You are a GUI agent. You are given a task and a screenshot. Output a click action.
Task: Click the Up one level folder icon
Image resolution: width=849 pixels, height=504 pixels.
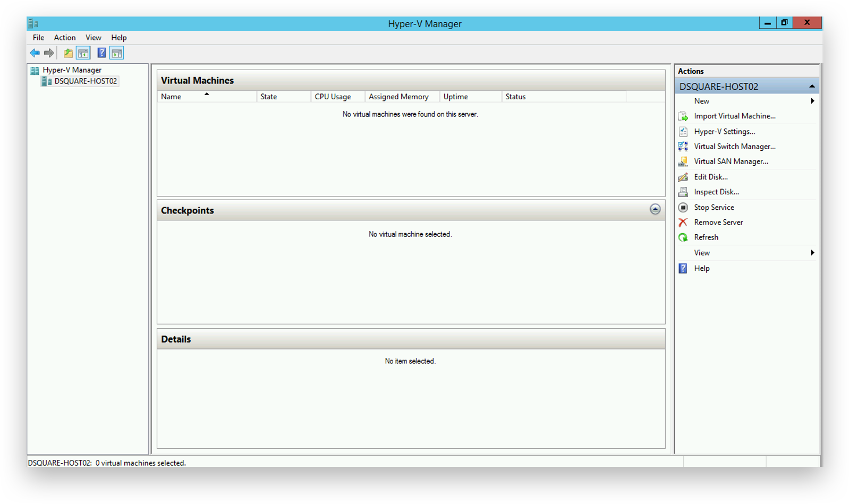[68, 53]
